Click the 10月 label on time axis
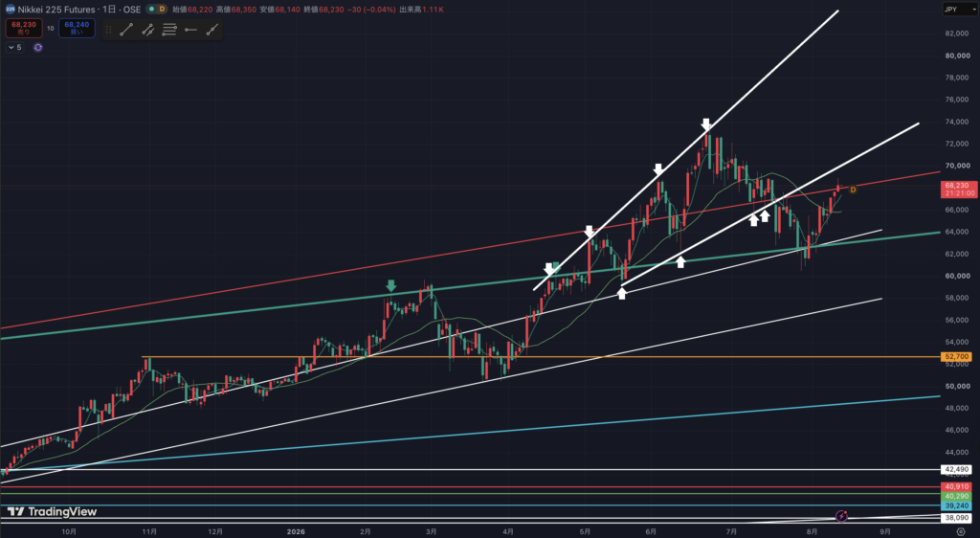This screenshot has width=980, height=538. [69, 531]
